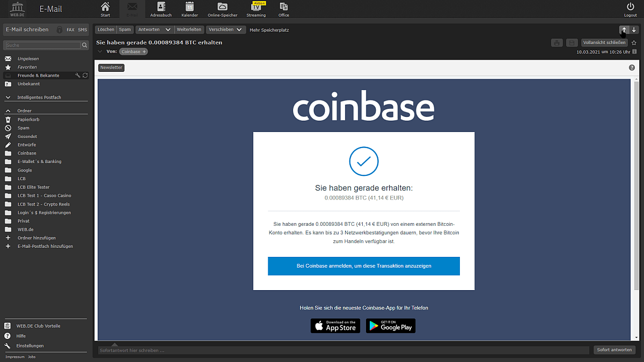Click Mehr Speicherplatz link
Viewport: 644px width, 362px height.
[269, 30]
